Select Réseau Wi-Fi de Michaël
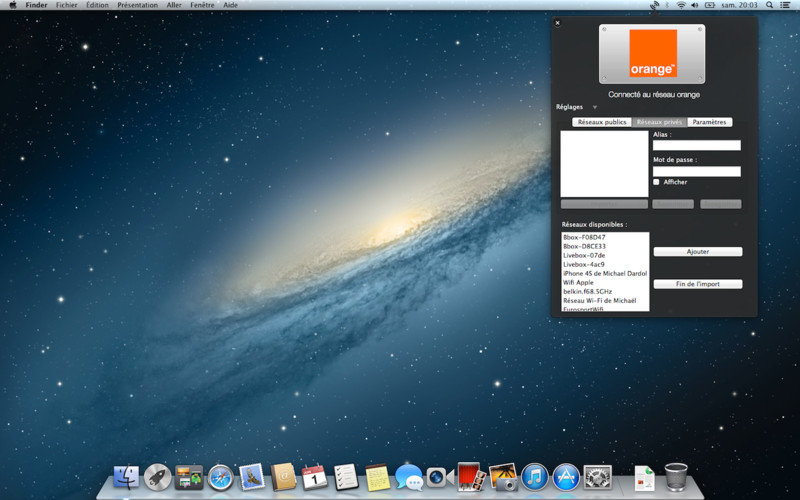The width and height of the screenshot is (800, 500). point(605,301)
